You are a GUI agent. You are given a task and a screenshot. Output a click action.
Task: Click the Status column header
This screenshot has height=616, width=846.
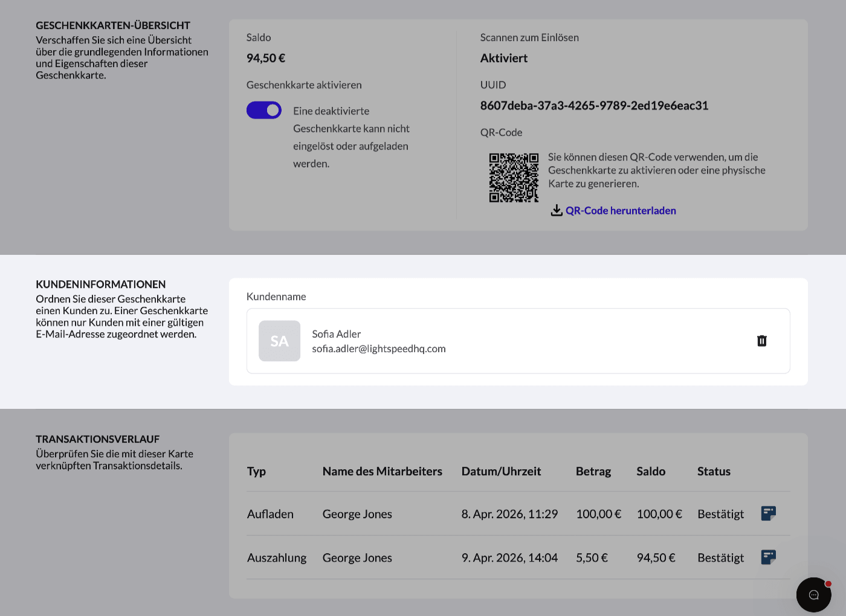click(x=714, y=472)
